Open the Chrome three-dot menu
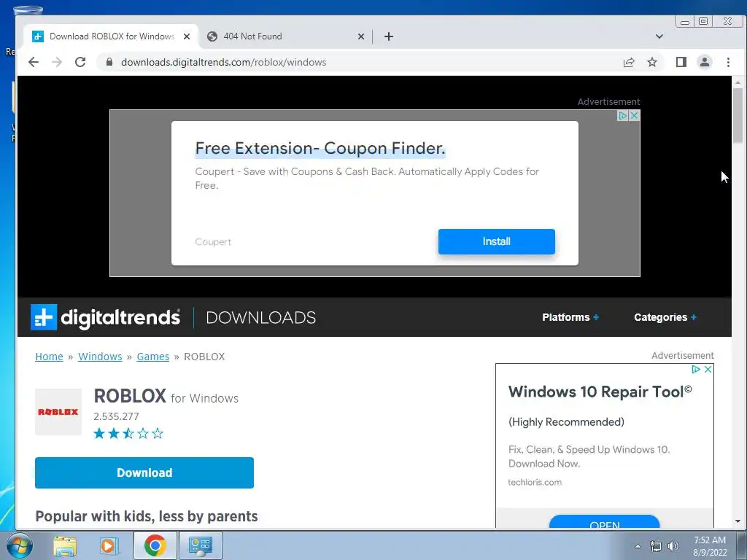Viewport: 747px width, 560px height. coord(729,63)
